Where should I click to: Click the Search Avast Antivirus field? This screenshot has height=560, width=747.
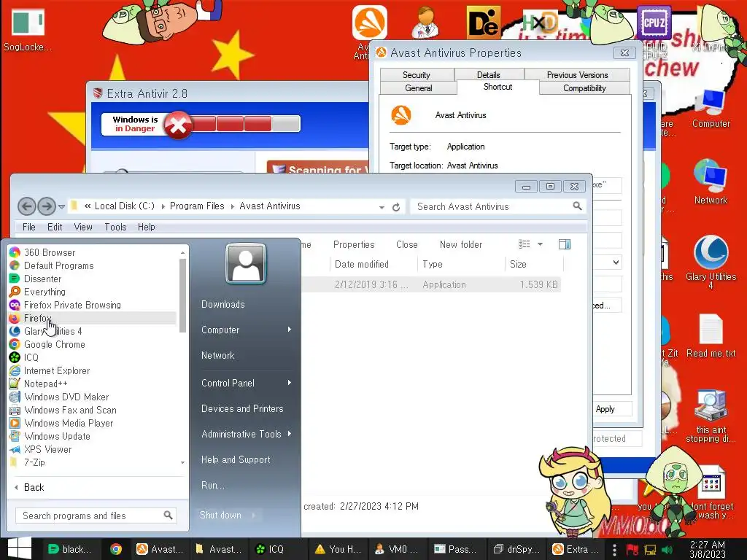[498, 206]
